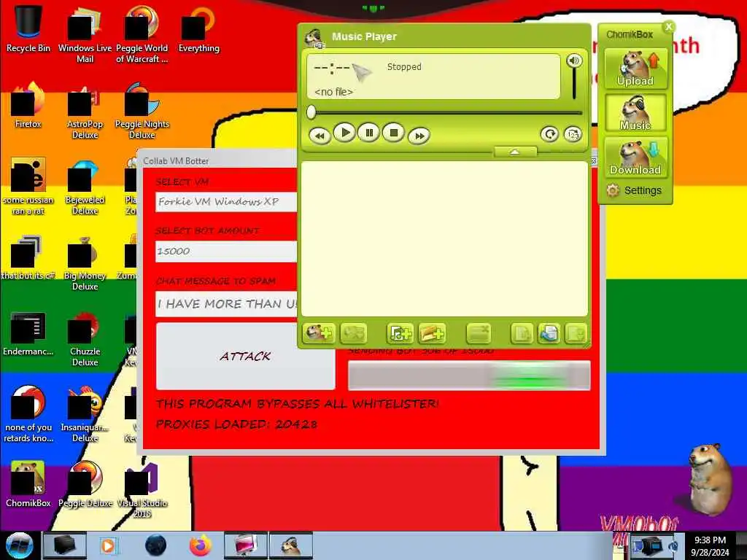Viewport: 747px width, 560px height.
Task: Click the taskbar clock showing 9:38 PM
Action: (710, 546)
